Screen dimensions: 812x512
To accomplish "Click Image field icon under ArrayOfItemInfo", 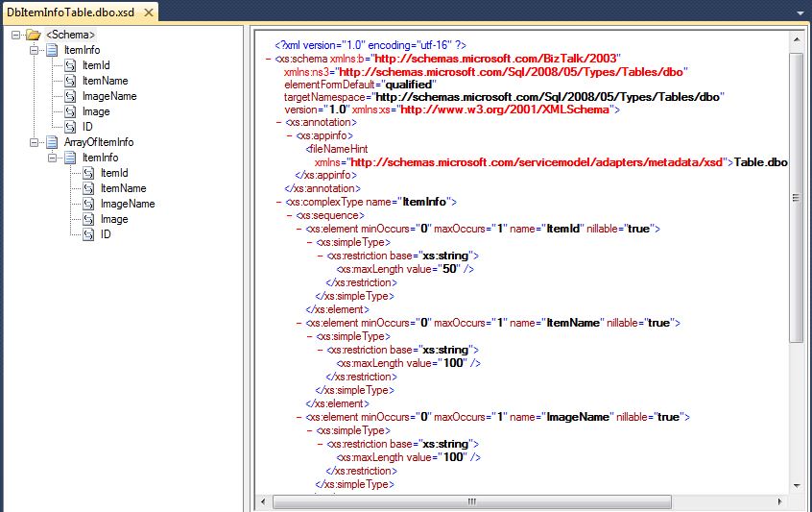I will click(88, 219).
